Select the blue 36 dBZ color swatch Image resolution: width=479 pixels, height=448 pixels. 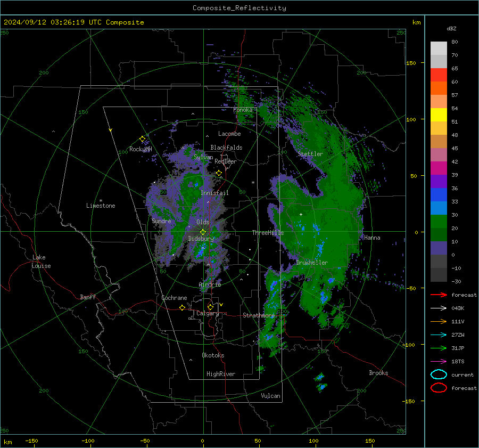[x=439, y=195]
